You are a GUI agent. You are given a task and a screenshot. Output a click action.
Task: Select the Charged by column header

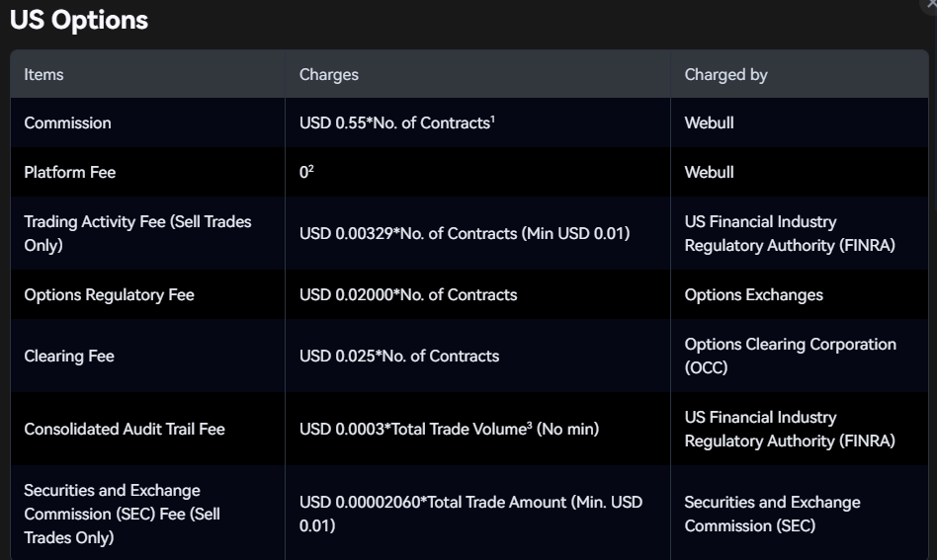click(x=726, y=75)
